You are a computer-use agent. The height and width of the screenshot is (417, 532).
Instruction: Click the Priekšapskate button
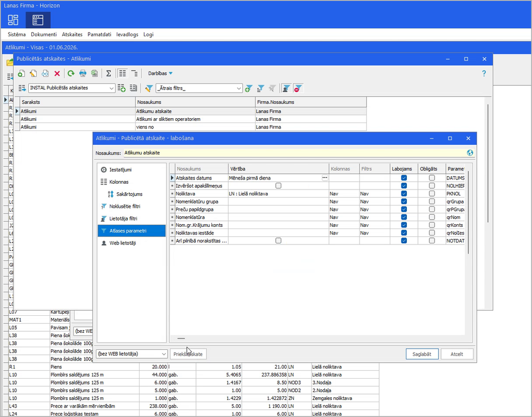pyautogui.click(x=188, y=354)
